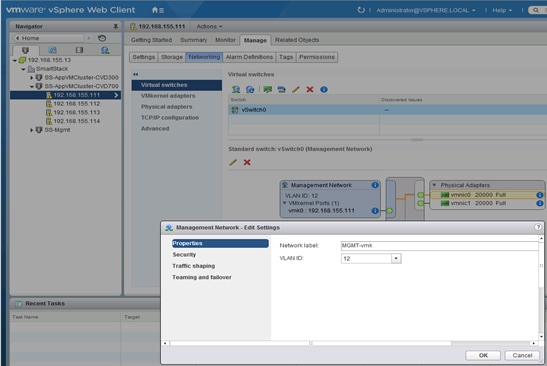Switch to Storage navigator tab
Viewport: 547px width, 366px height.
pyautogui.click(x=79, y=50)
